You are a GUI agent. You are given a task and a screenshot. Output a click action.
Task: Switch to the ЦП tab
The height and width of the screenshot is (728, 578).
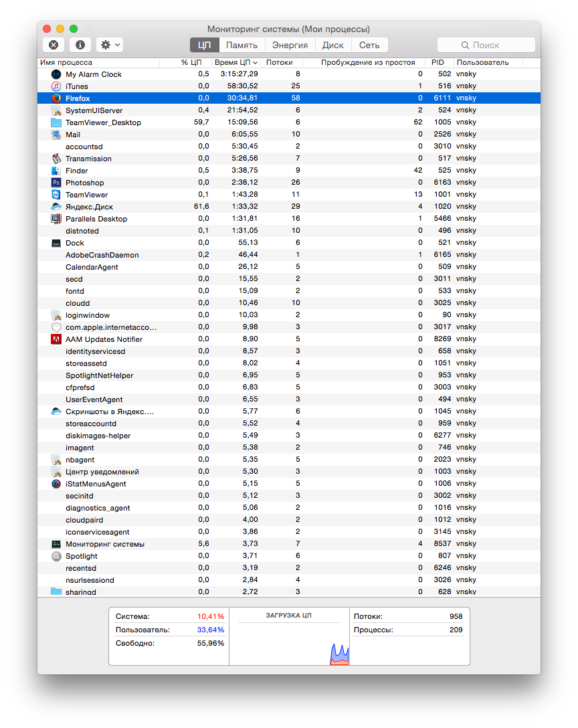tap(204, 45)
